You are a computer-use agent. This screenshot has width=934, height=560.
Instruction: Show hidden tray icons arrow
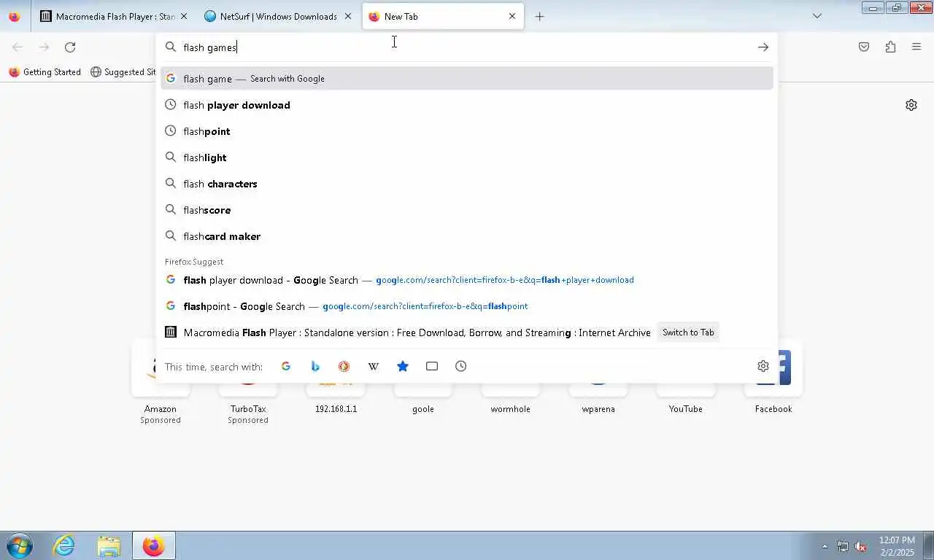coord(825,546)
